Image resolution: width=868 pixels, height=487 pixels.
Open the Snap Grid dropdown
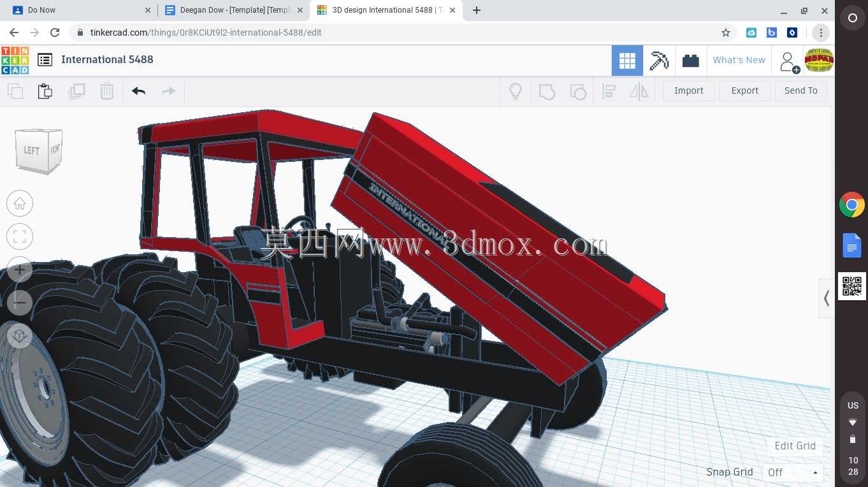[x=793, y=472]
